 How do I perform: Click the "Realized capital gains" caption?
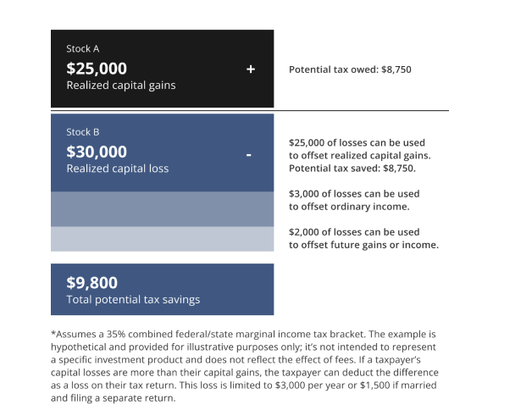pyautogui.click(x=121, y=86)
